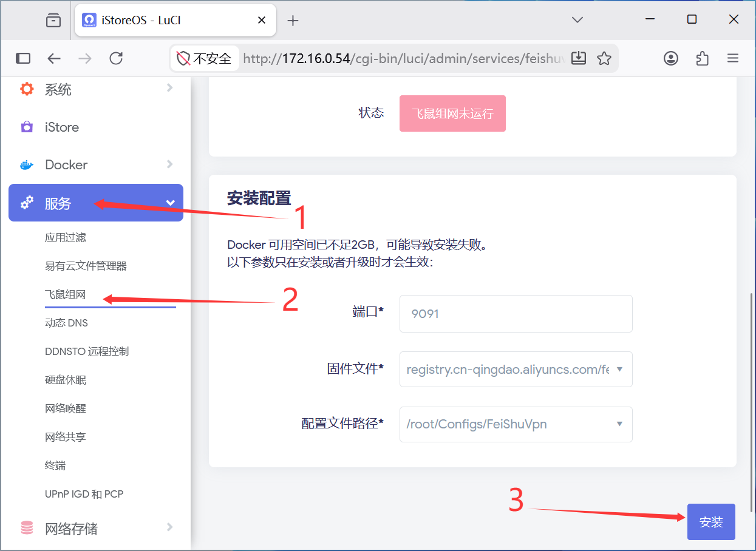Open a new tab with the plus button

(293, 21)
